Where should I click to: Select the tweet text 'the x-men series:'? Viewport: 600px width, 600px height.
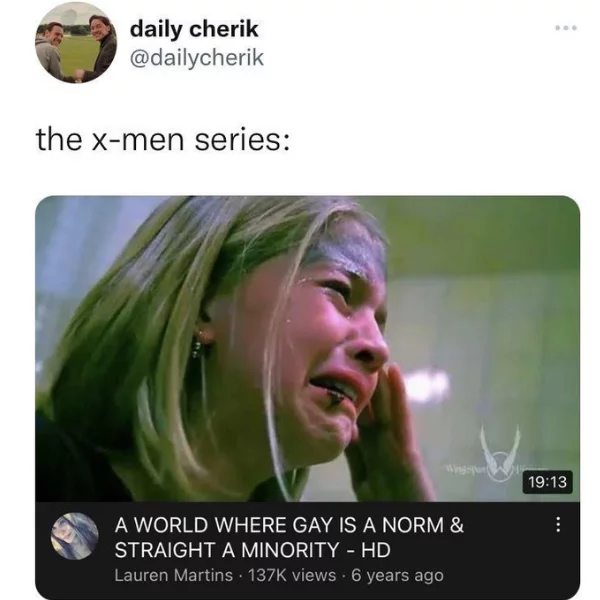pos(163,140)
